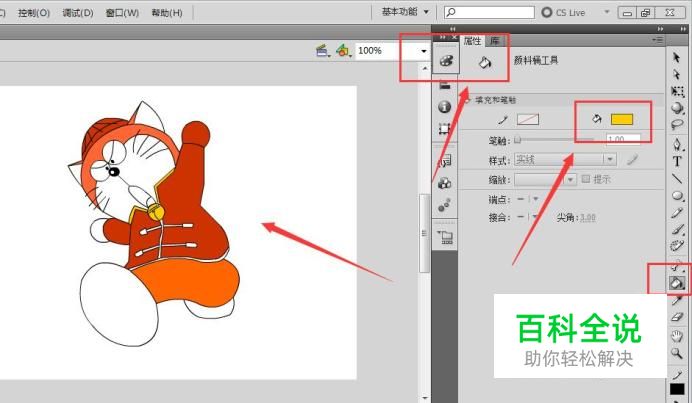Click the yellow fill color swatch
This screenshot has height=403, width=692.
[x=621, y=119]
